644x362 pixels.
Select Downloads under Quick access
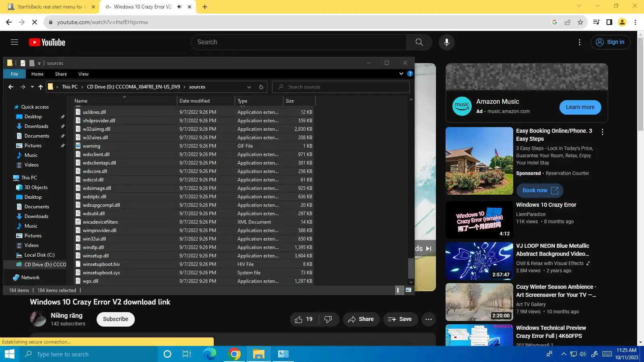point(36,126)
